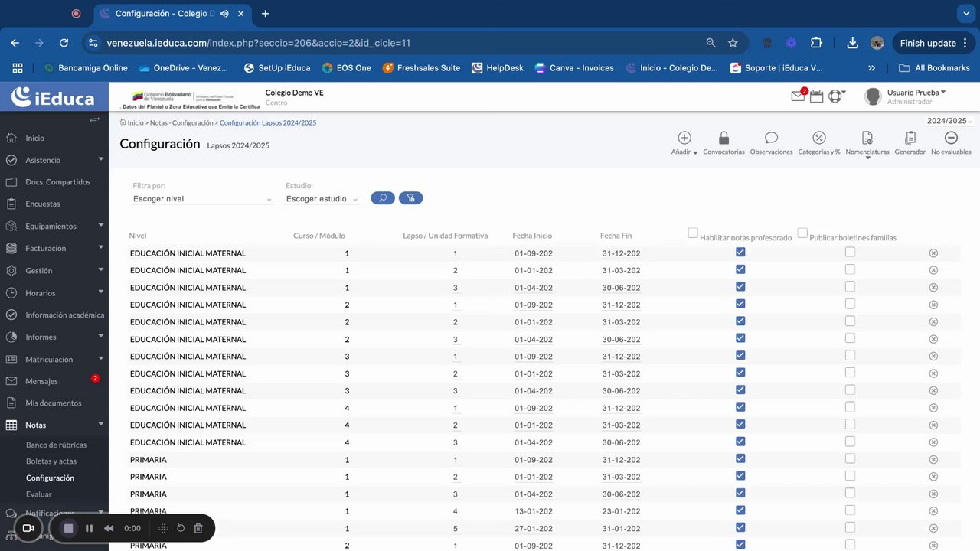The height and width of the screenshot is (551, 980).
Task: Open Categorías y % settings
Action: point(818,139)
